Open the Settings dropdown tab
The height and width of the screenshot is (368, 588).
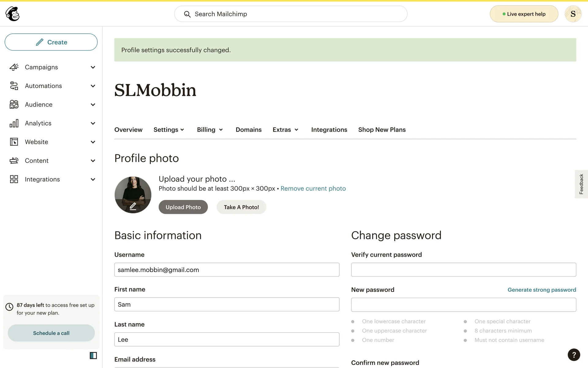click(169, 130)
